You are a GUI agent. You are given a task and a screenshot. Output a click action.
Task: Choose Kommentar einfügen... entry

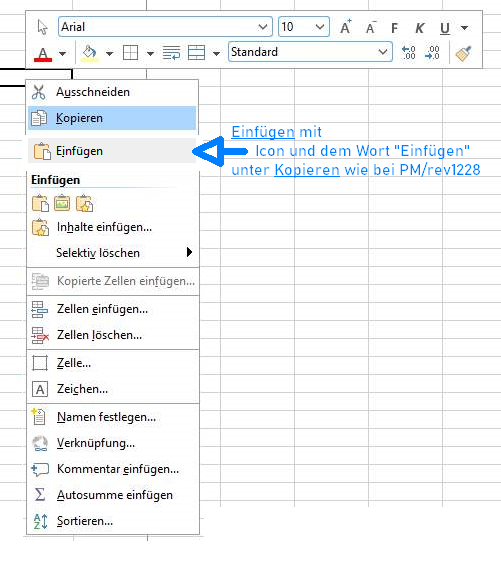click(113, 469)
